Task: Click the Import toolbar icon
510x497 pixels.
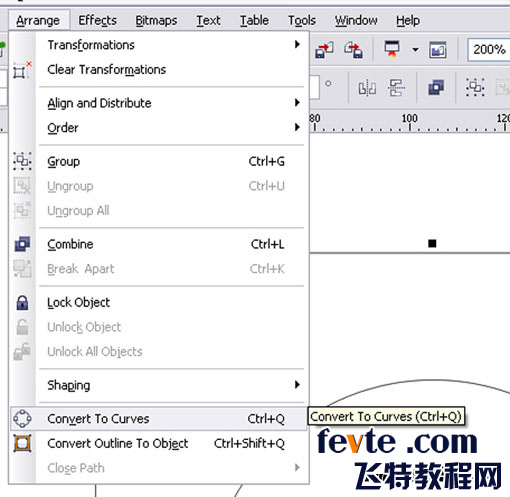Action: pos(324,50)
